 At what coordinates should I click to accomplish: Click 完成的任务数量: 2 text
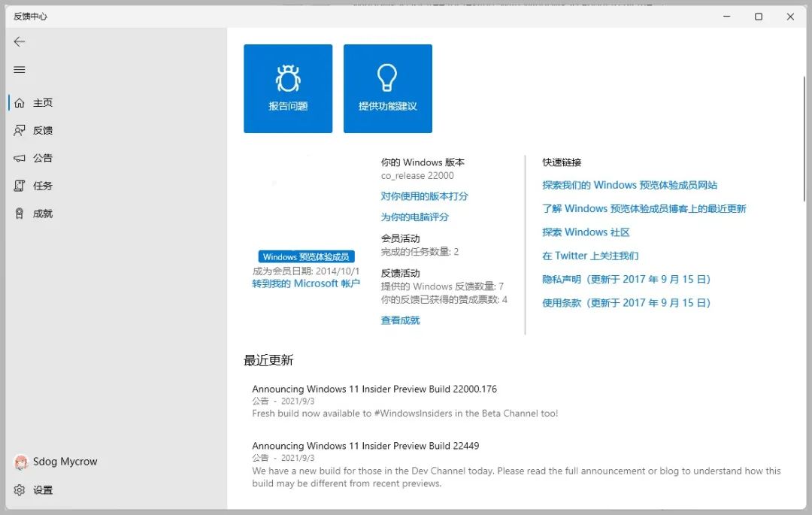pos(420,252)
